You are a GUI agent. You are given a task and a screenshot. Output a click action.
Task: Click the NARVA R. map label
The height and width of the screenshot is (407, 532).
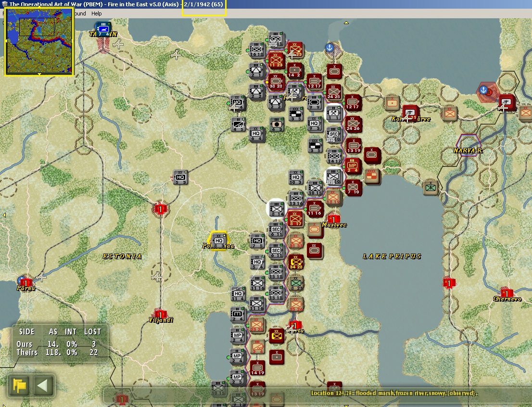[468, 151]
